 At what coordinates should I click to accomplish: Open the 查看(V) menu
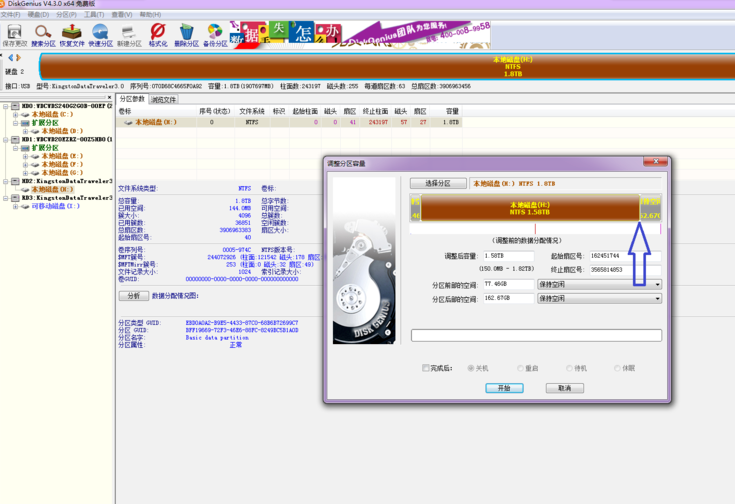pos(121,15)
